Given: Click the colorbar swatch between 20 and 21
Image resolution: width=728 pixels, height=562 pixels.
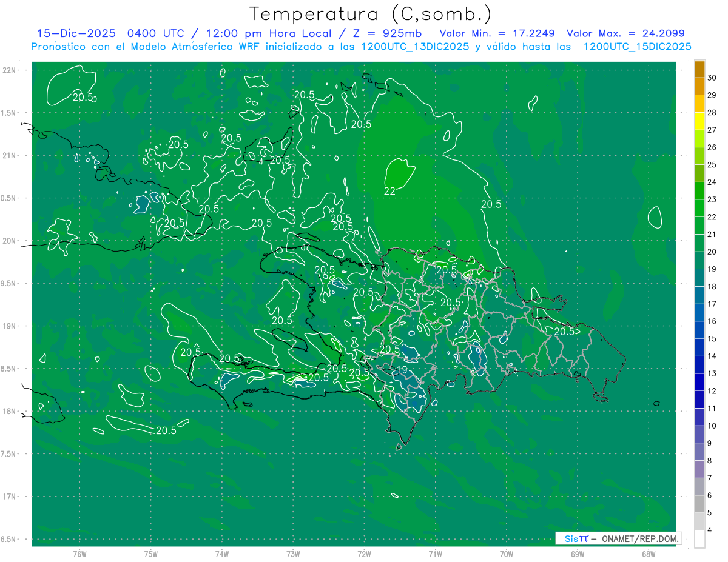Looking at the screenshot, I should (699, 243).
